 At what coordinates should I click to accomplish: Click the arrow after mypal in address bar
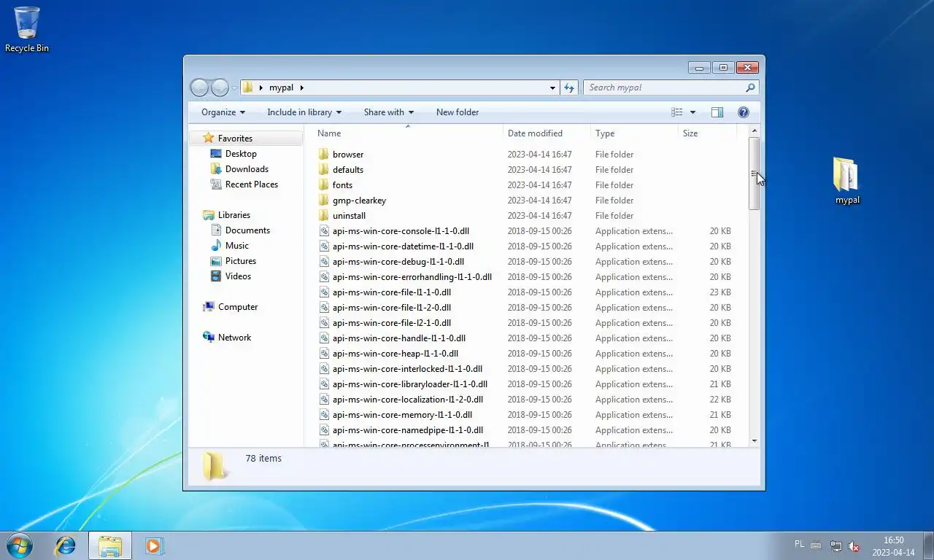[301, 87]
